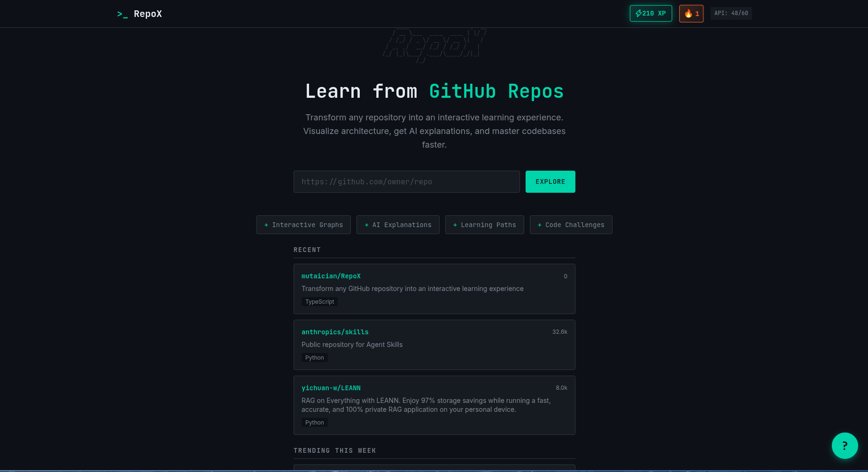Open the anthropics/skills repository link
Image resolution: width=868 pixels, height=472 pixels.
pos(335,332)
